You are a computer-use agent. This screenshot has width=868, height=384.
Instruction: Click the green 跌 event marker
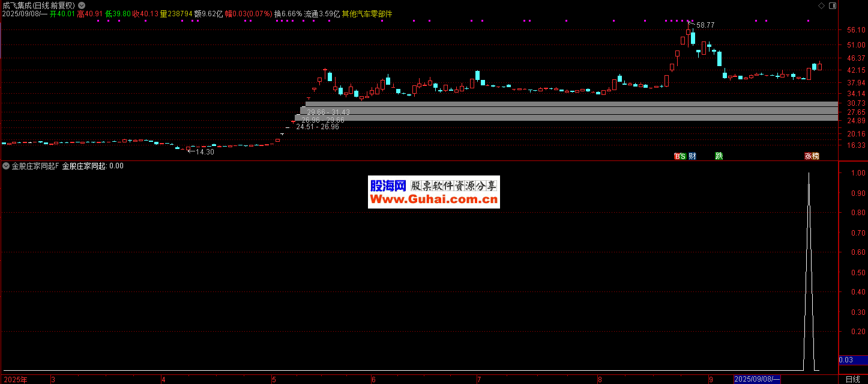pos(719,156)
